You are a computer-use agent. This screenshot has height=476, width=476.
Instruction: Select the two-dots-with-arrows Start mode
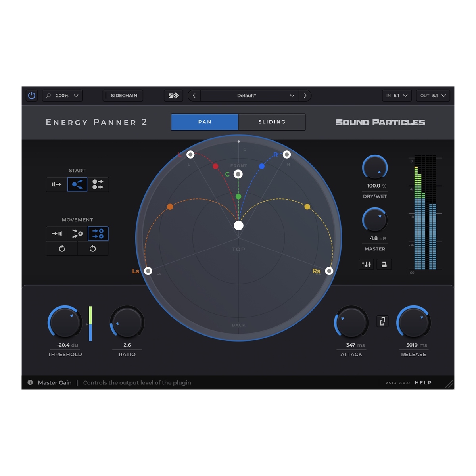[x=98, y=184]
